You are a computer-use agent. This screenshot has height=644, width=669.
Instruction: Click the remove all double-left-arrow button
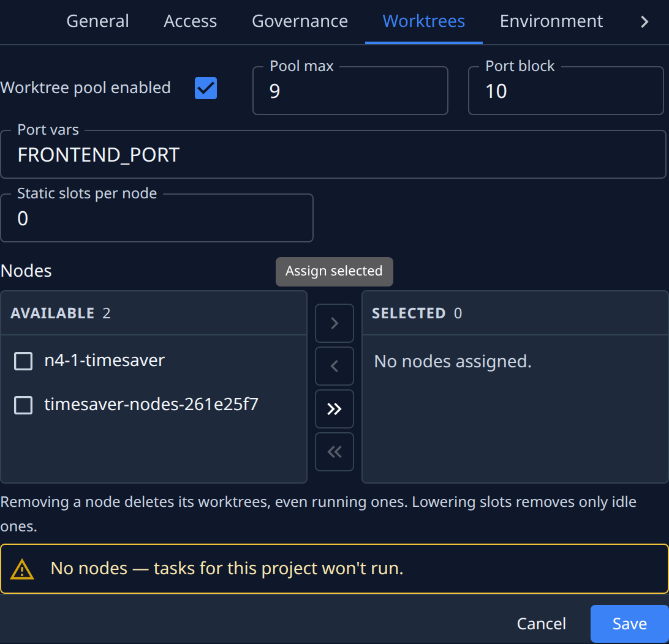point(334,452)
